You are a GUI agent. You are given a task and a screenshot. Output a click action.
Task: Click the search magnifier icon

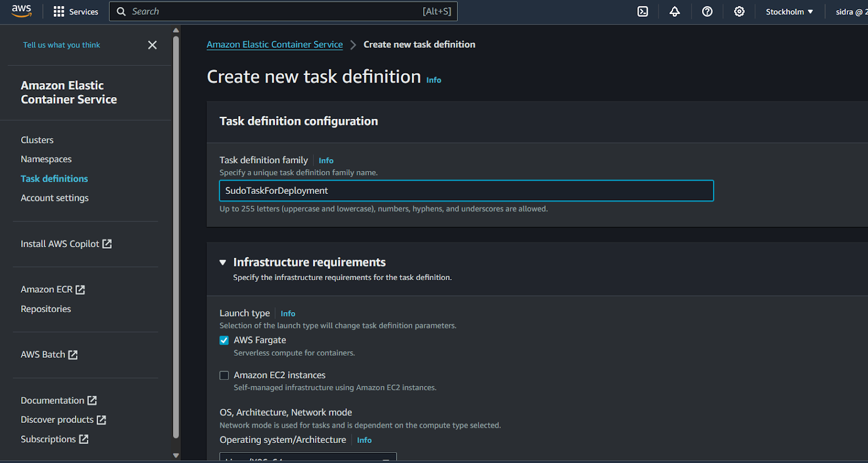pos(122,11)
